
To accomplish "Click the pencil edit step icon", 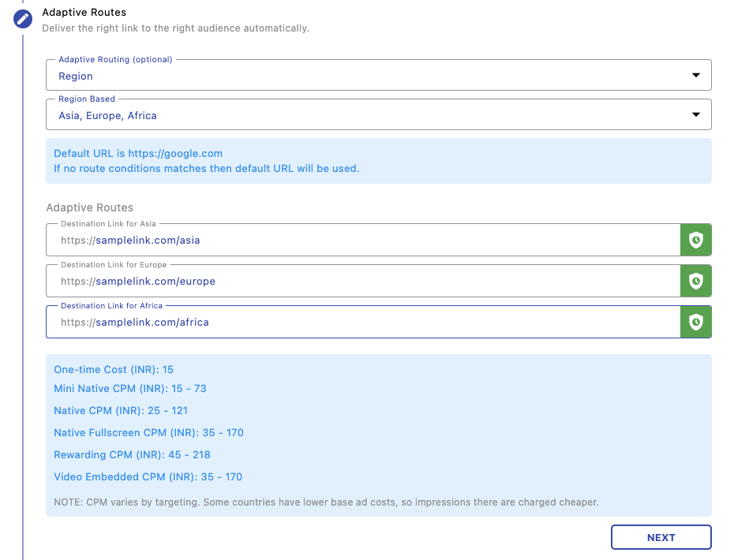I will point(23,18).
